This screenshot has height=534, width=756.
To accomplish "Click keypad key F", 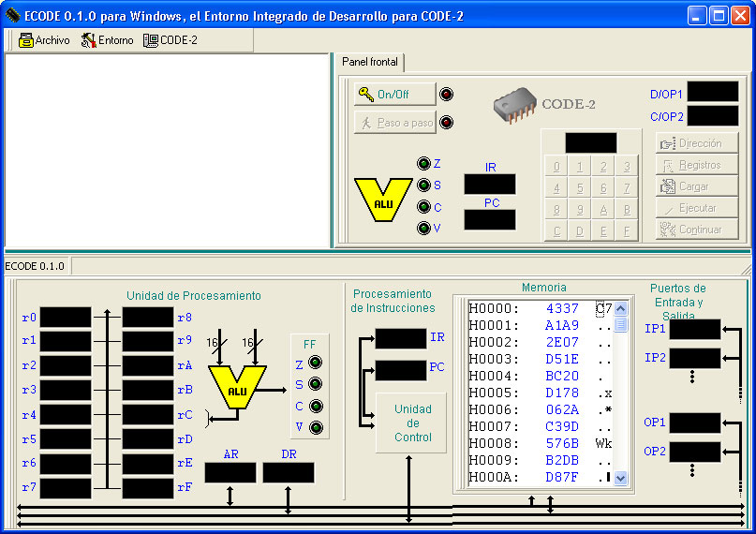I will pos(627,231).
